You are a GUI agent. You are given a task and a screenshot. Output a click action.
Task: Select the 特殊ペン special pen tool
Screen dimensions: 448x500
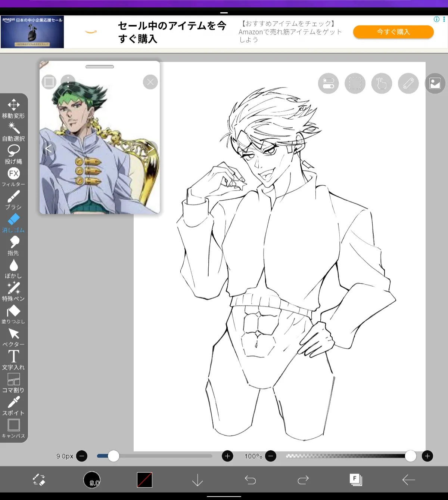pyautogui.click(x=13, y=291)
